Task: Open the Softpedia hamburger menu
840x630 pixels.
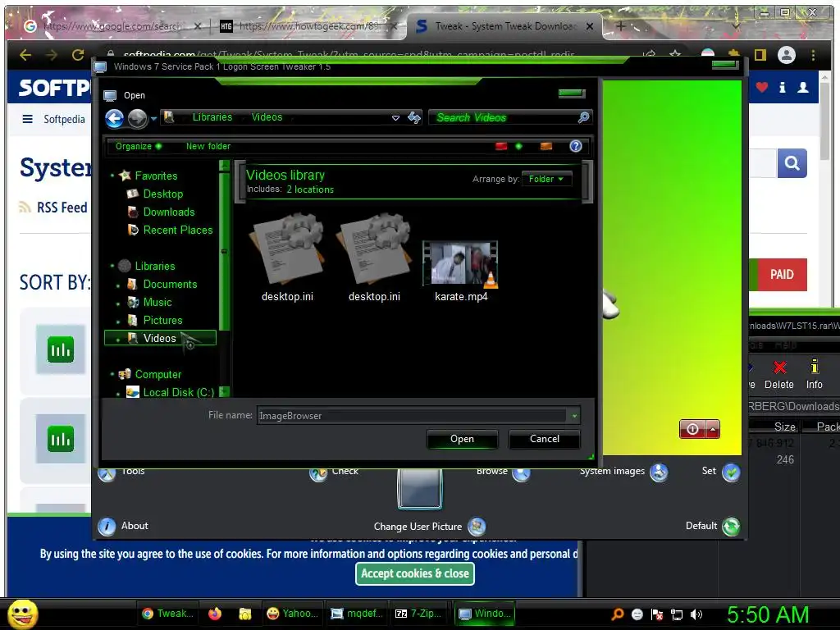Action: pyautogui.click(x=27, y=119)
